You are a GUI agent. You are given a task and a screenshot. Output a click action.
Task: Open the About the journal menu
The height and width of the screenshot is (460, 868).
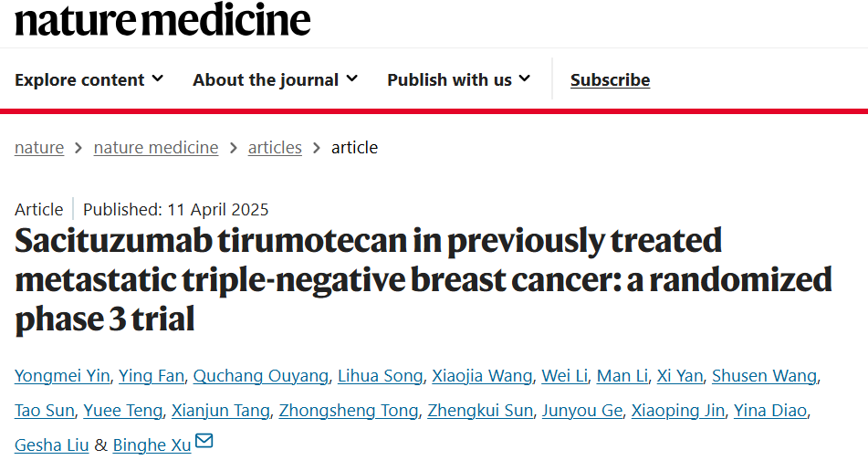coord(275,80)
